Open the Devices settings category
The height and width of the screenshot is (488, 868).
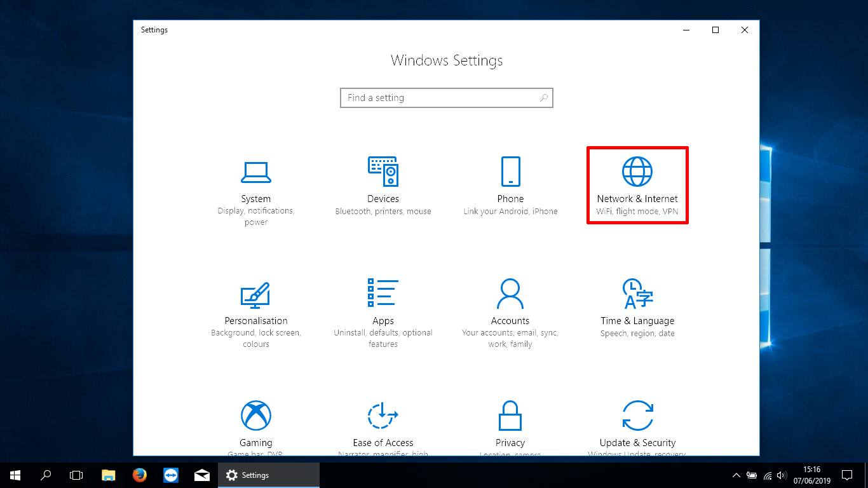(383, 186)
